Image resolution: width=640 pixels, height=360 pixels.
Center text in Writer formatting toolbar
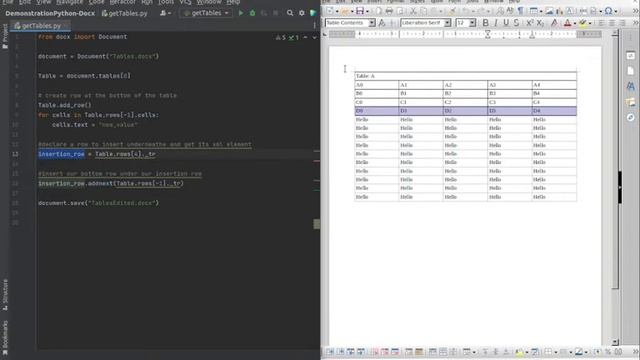(612, 23)
